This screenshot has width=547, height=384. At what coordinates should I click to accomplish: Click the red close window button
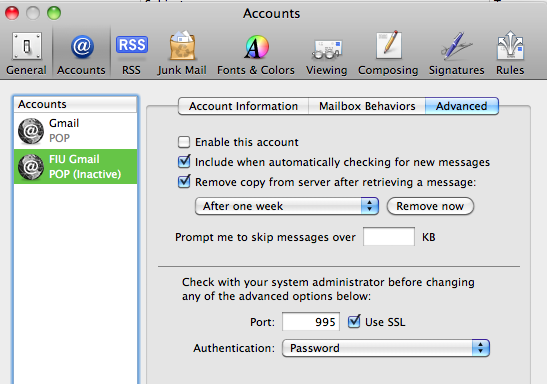click(12, 13)
